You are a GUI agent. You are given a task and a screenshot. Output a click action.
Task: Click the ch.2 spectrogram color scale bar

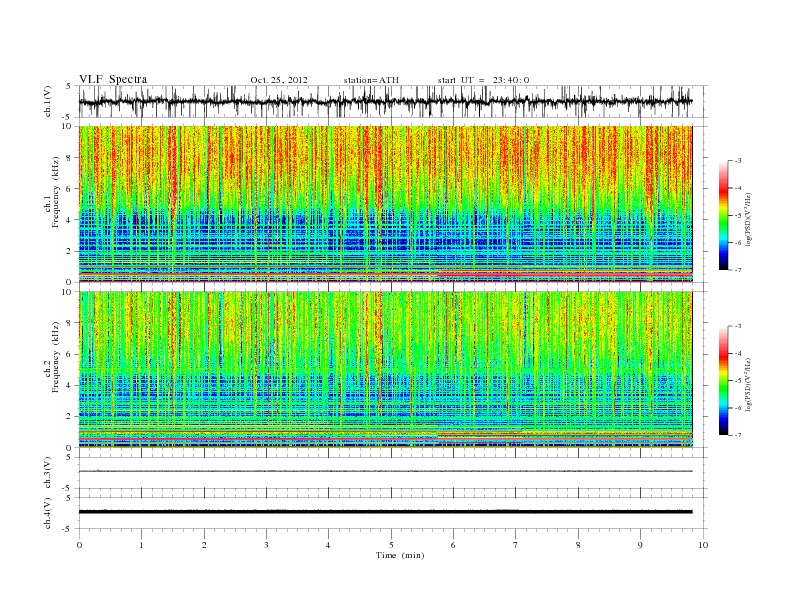(x=724, y=380)
